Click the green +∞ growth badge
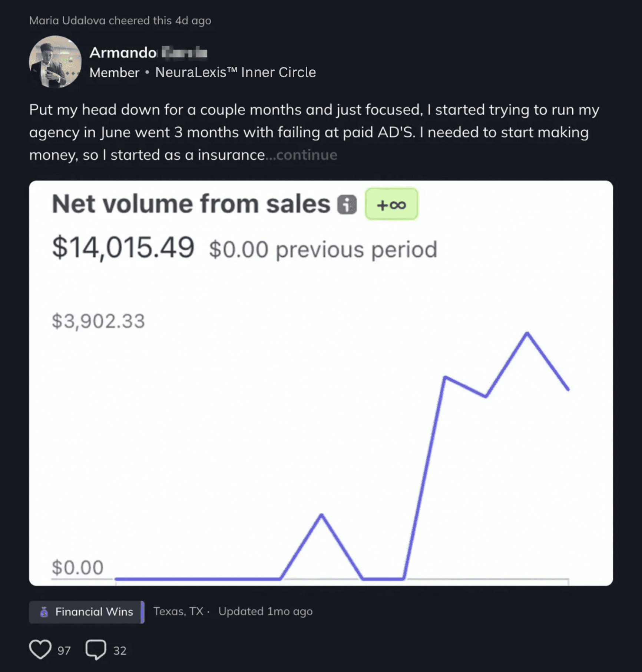The height and width of the screenshot is (672, 642). pos(391,204)
